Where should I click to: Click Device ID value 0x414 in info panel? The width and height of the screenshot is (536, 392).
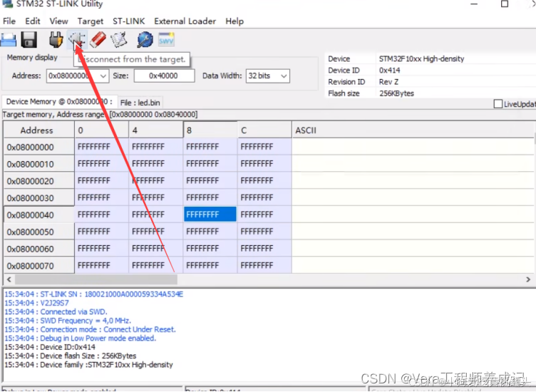(x=389, y=71)
